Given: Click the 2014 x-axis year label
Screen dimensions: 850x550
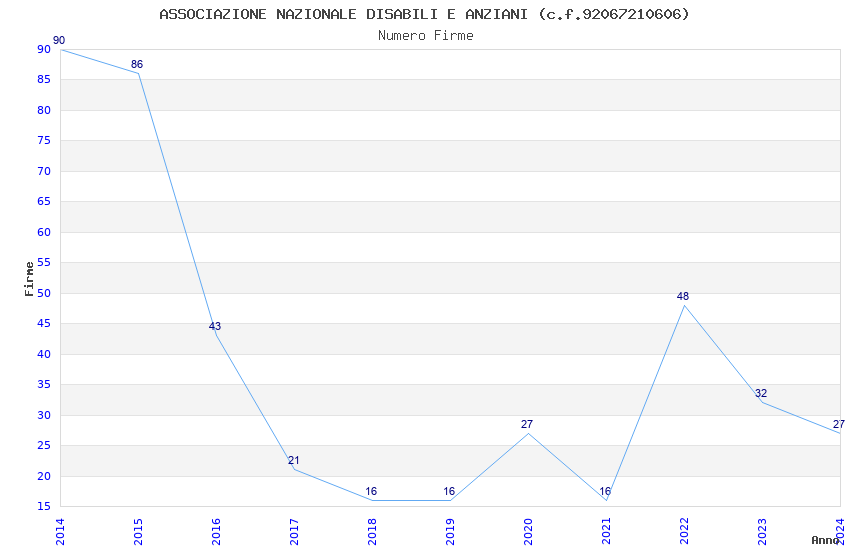Looking at the screenshot, I should pos(60,531).
